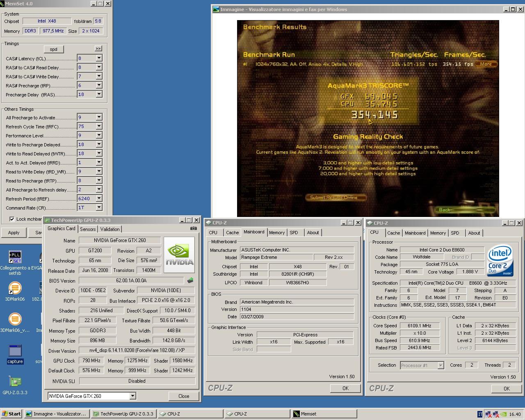Switch to CPU tab in Mainboard CPU-Z window
Image resolution: width=525 pixels, height=420 pixels.
pyautogui.click(x=213, y=233)
